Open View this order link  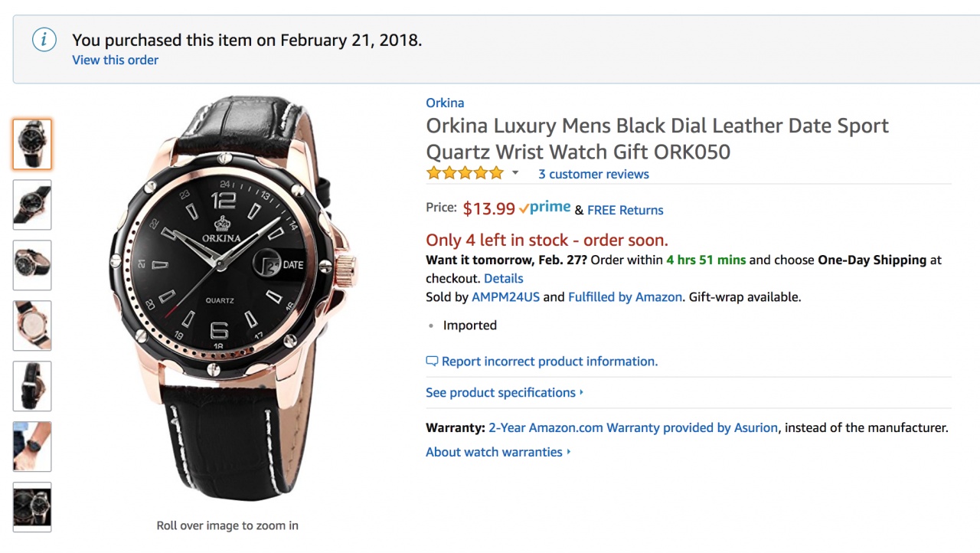point(115,60)
